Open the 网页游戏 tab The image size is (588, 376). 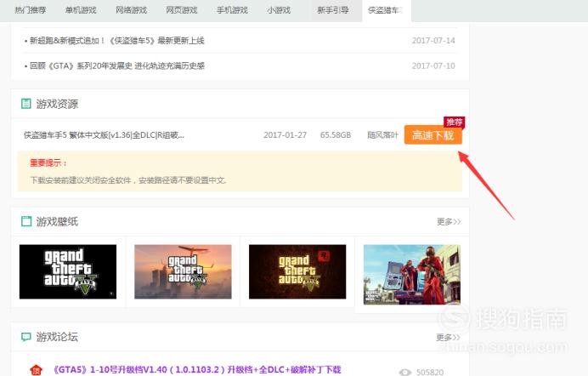coord(182,10)
